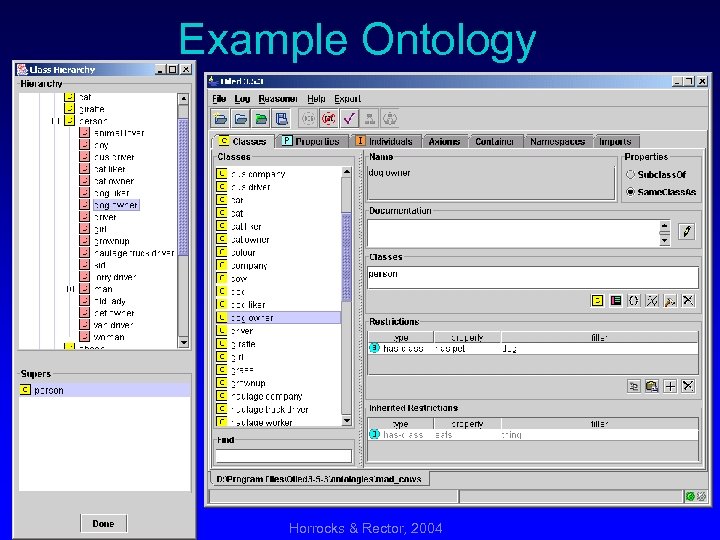Click up arrow of Documentation stepper
This screenshot has width=720, height=540.
(x=664, y=226)
